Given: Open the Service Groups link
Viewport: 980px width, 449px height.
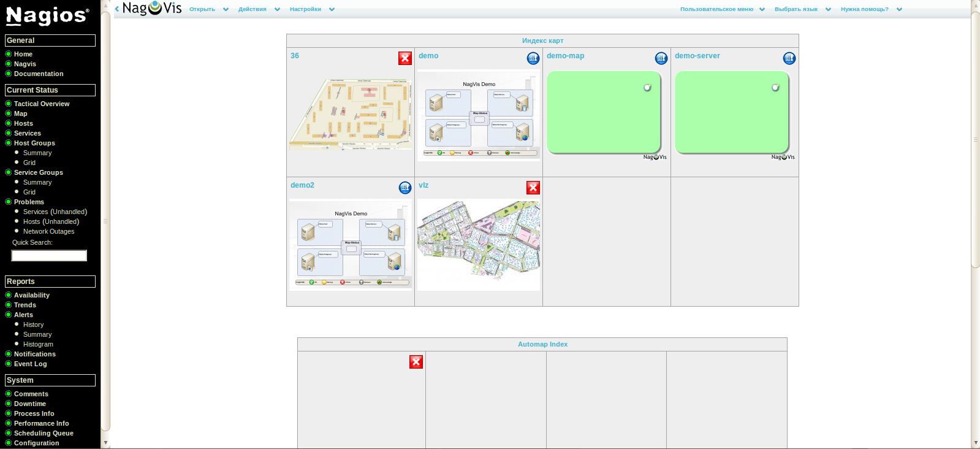Looking at the screenshot, I should (x=39, y=172).
